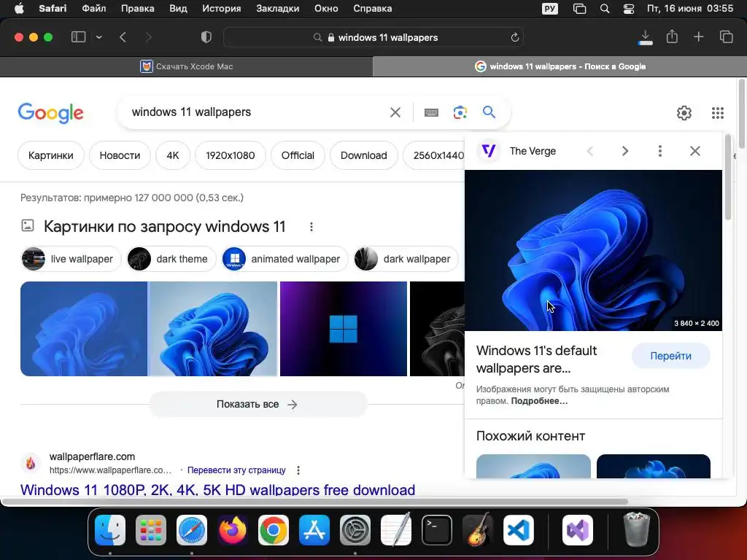Open the Safari downloads icon
The width and height of the screenshot is (747, 560).
[x=645, y=37]
